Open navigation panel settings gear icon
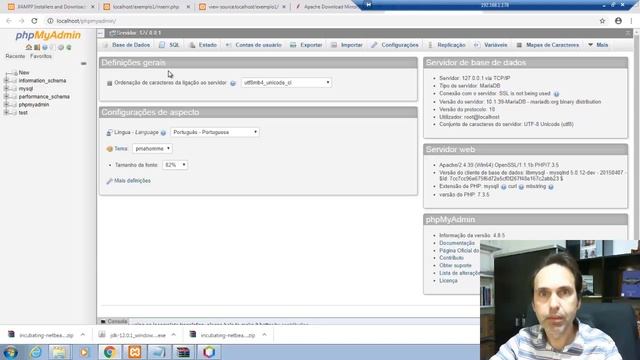 click(x=61, y=47)
